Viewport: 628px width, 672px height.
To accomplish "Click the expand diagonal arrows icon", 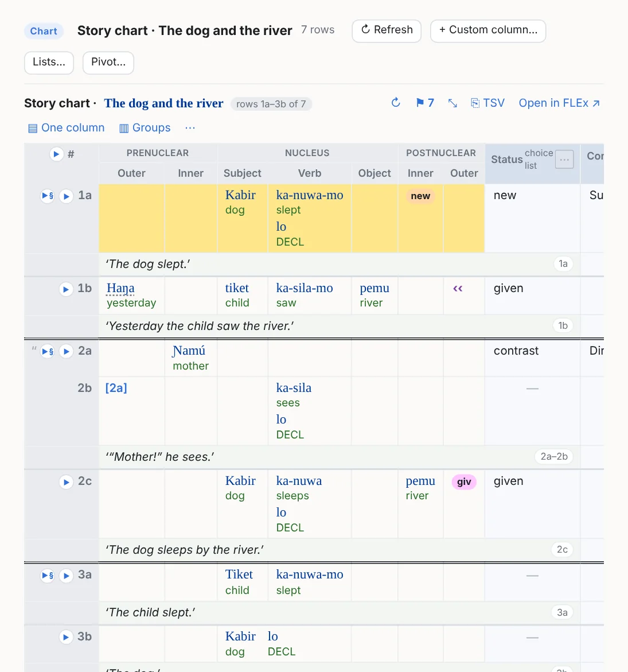I will (x=453, y=103).
